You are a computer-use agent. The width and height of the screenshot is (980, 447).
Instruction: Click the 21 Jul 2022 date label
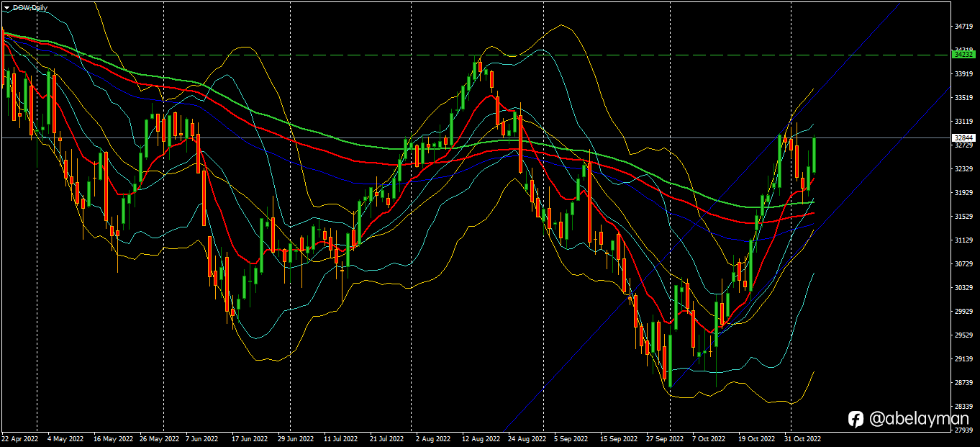pyautogui.click(x=387, y=438)
